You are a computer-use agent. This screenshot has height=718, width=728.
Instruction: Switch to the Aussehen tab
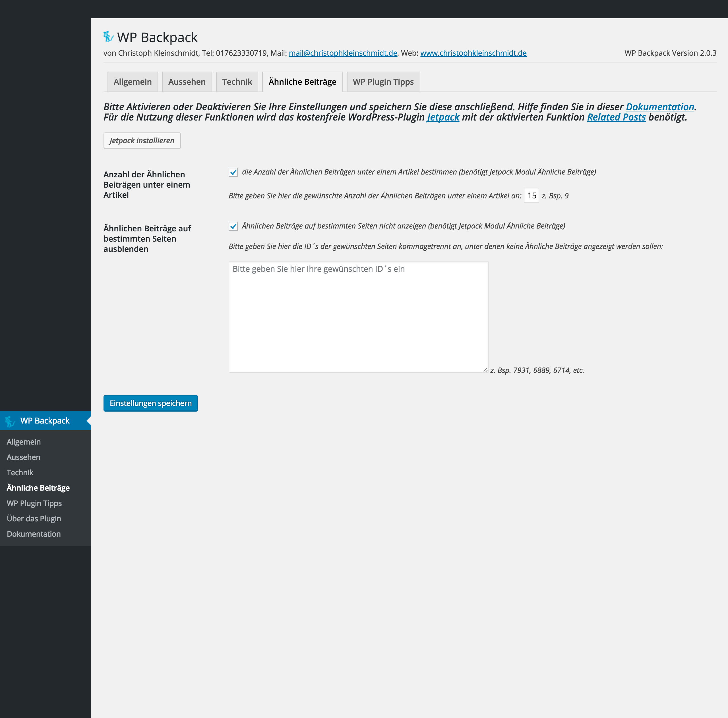[x=187, y=82]
